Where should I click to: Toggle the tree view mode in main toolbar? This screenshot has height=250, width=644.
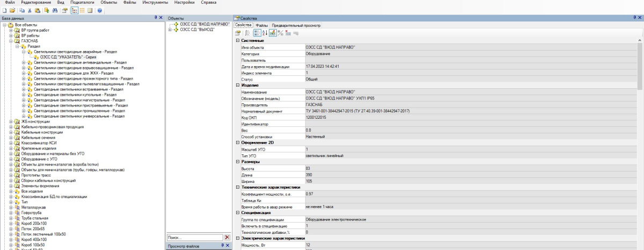[74, 10]
